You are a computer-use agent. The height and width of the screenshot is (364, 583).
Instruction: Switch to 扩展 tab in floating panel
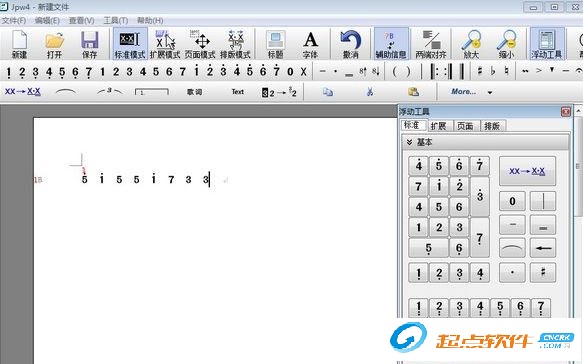[438, 126]
